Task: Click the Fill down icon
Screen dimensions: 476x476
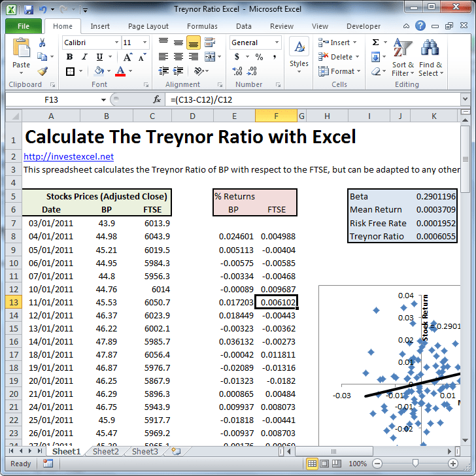Action: 375,57
